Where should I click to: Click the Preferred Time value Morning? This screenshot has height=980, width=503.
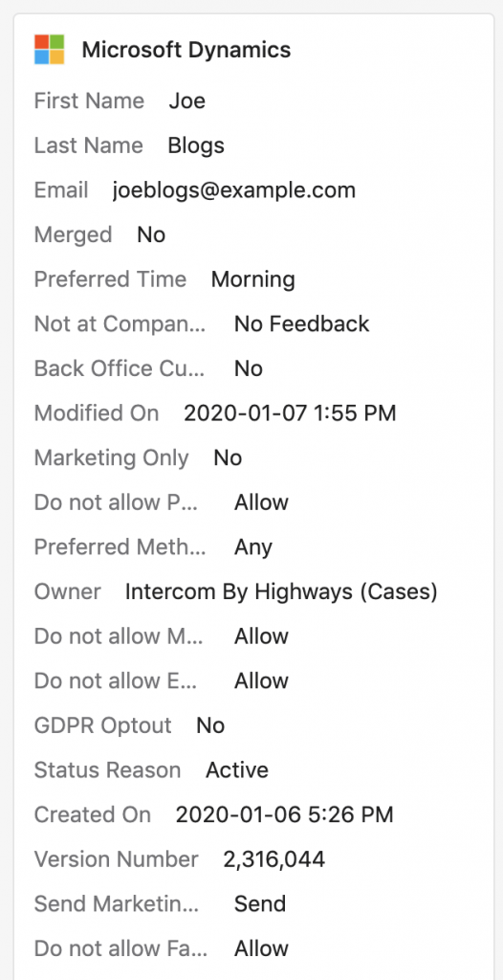click(x=253, y=279)
